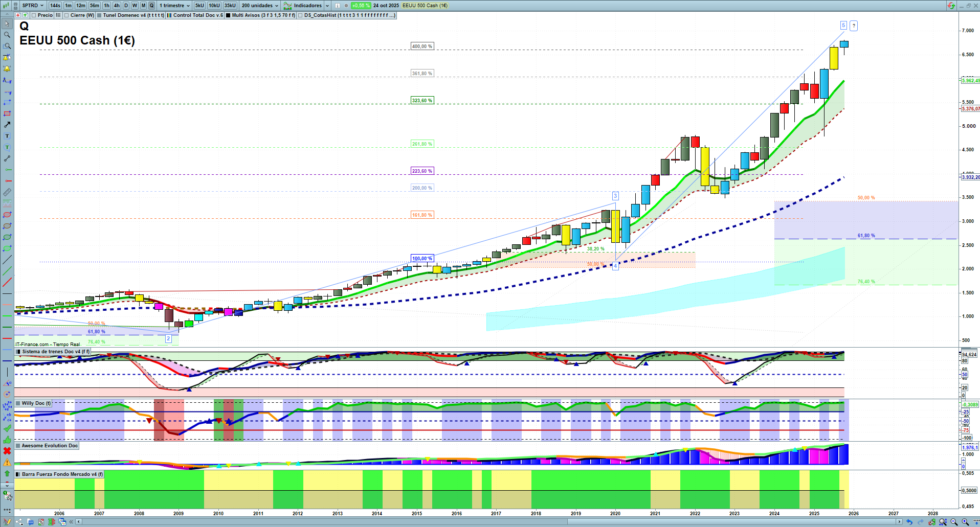Toggle the Multi Avisos indicator box
The height and width of the screenshot is (527, 980).
tap(228, 15)
